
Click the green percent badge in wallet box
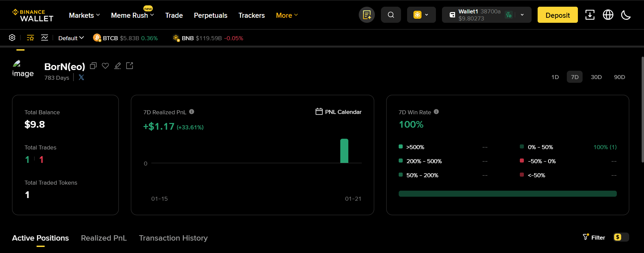point(509,15)
